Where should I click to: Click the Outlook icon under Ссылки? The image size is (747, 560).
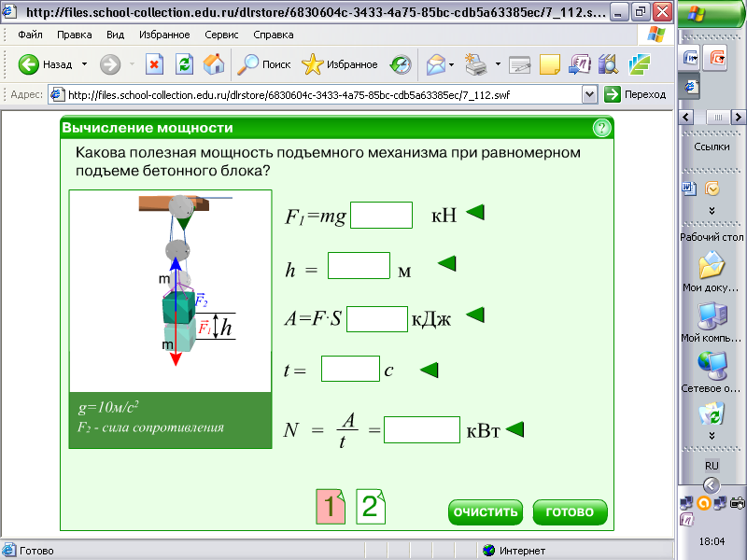tap(712, 189)
